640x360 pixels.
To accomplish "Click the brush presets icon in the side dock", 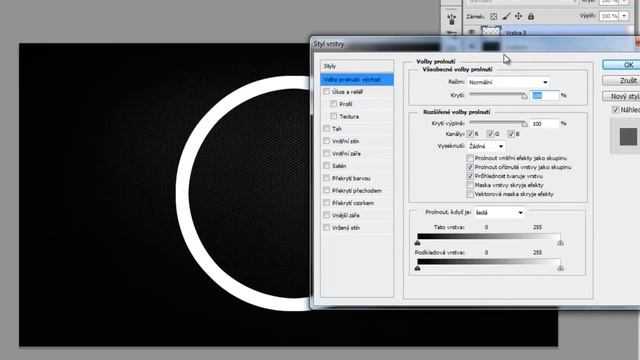I will (451, 19).
